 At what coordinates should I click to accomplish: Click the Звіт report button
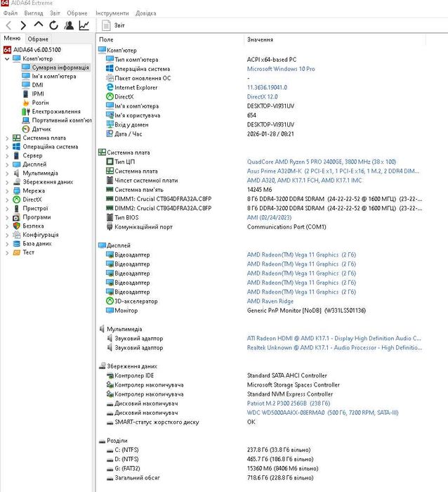pos(113,25)
